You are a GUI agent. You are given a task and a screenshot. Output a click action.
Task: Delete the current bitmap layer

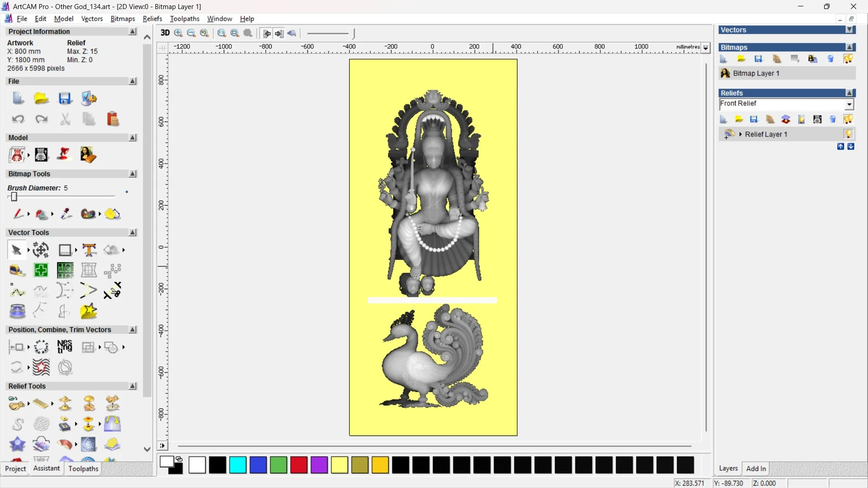pyautogui.click(x=830, y=59)
